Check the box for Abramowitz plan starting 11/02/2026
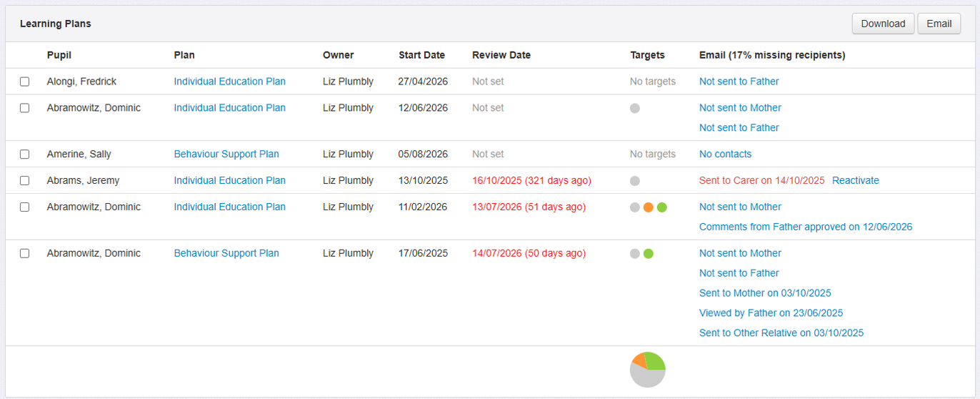 pos(25,207)
